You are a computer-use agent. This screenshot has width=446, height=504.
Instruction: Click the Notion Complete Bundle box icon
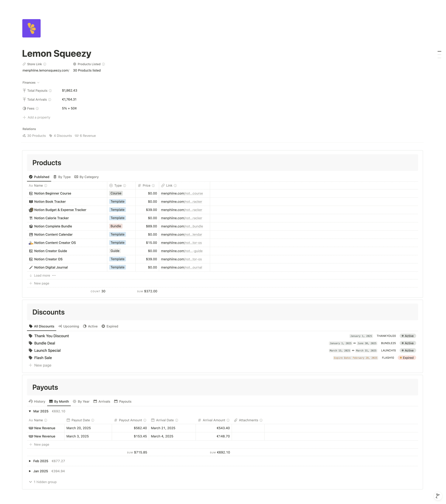(x=31, y=226)
